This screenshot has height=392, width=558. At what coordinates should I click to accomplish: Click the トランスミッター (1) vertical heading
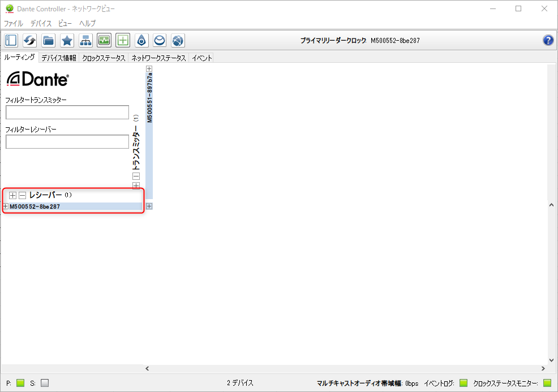coord(136,143)
